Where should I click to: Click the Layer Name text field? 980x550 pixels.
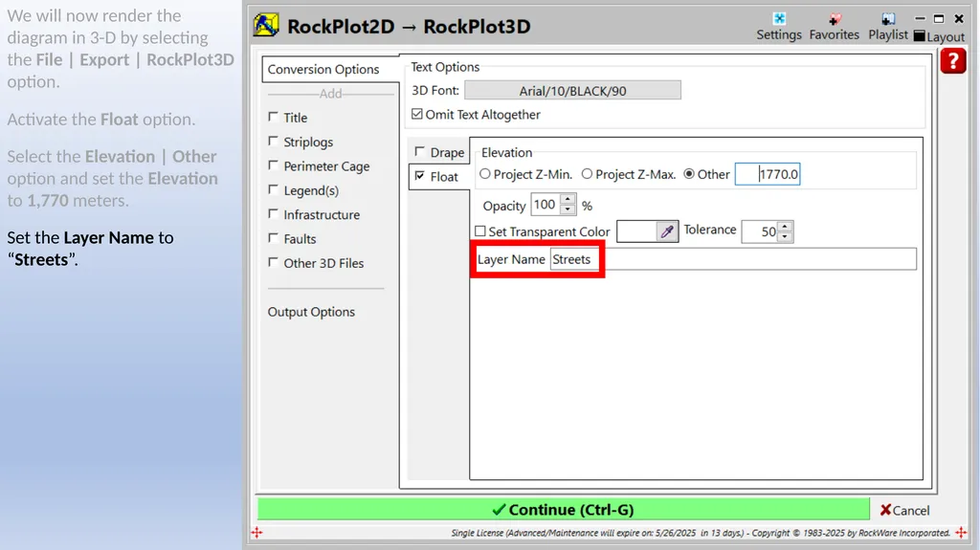(732, 259)
